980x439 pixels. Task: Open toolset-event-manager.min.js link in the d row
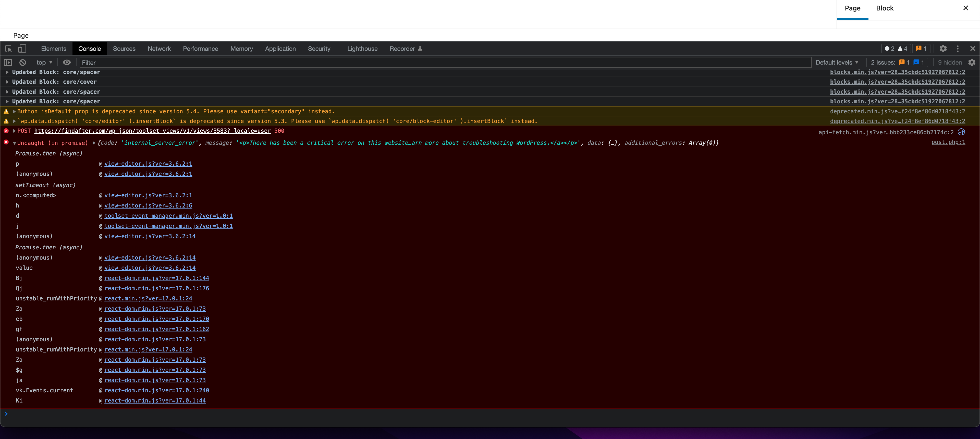[168, 216]
